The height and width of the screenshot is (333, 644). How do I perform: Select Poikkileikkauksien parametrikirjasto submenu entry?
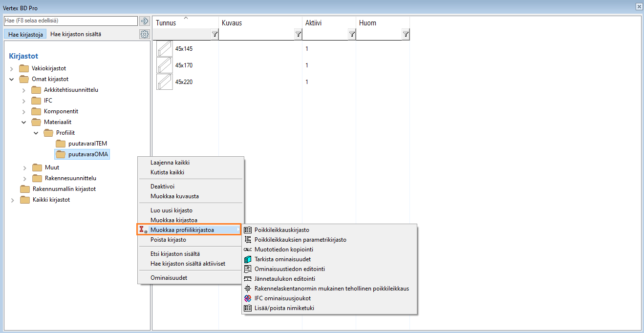[300, 240]
